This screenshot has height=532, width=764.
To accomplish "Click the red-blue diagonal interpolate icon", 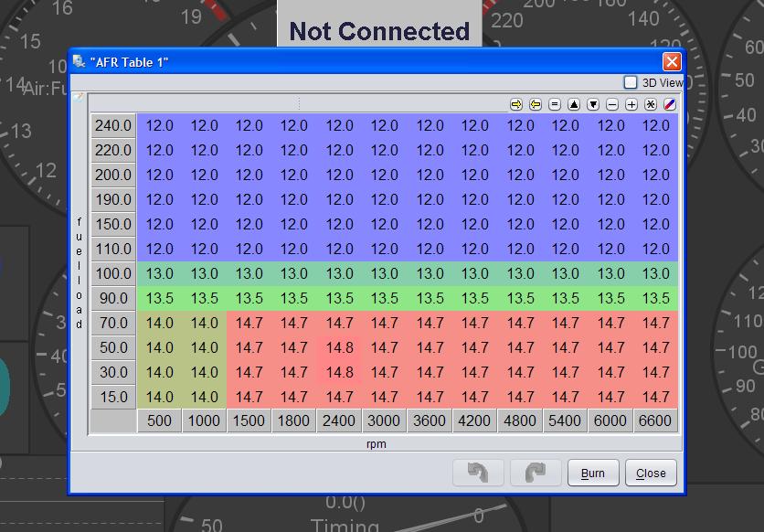I will (x=670, y=104).
